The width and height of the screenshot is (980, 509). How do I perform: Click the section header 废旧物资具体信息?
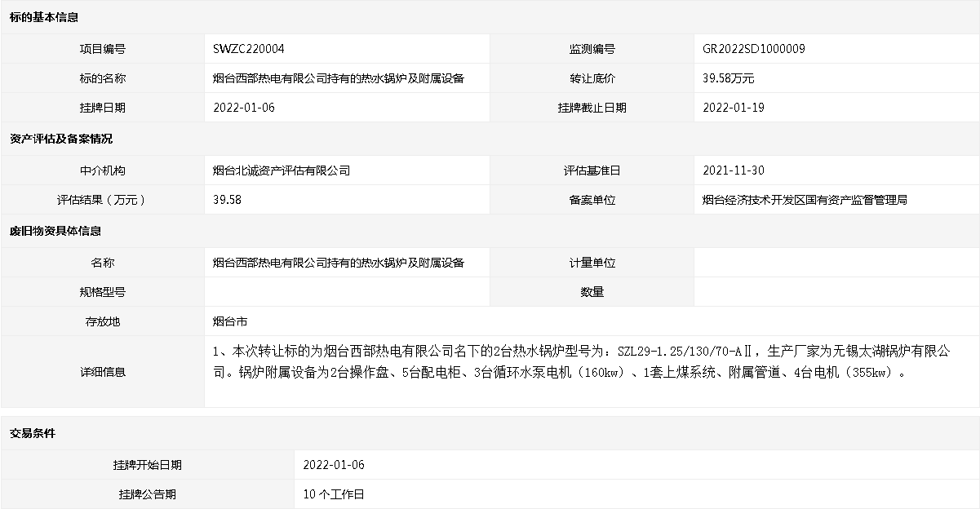[x=55, y=232]
